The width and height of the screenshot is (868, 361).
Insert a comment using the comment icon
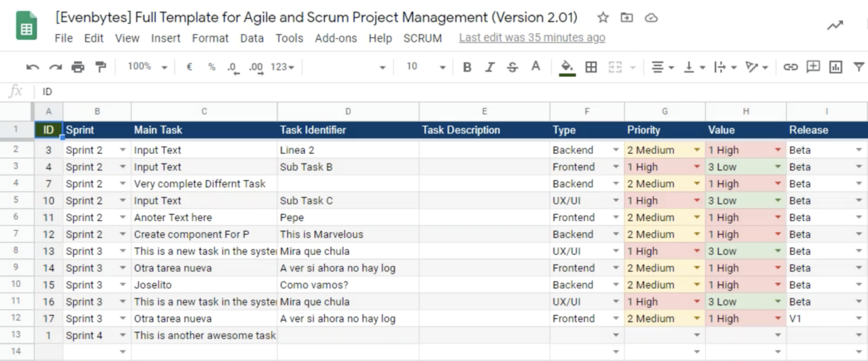click(813, 67)
